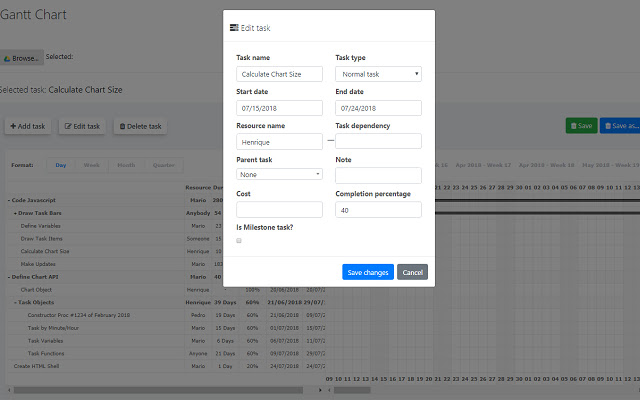Click right arrow of task list scrollbar
This screenshot has height=400, width=640.
point(320,390)
